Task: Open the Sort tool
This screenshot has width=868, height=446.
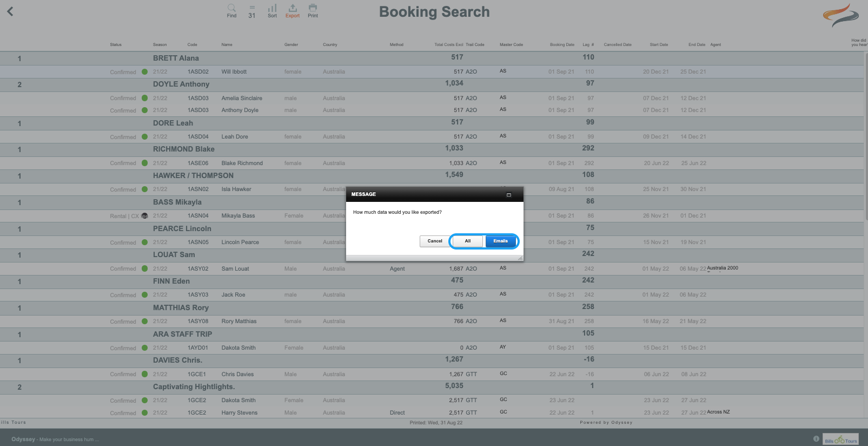Action: pos(272,11)
